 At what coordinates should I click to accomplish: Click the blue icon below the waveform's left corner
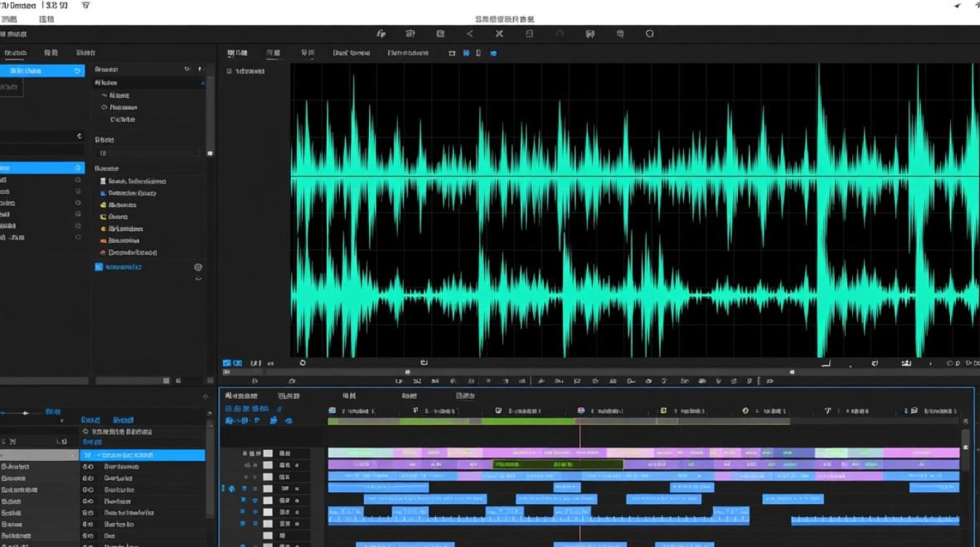(227, 362)
